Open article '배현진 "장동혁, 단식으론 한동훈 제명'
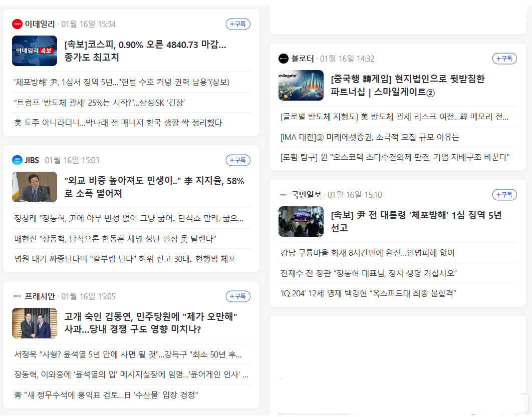The image size is (532, 417). [x=115, y=239]
